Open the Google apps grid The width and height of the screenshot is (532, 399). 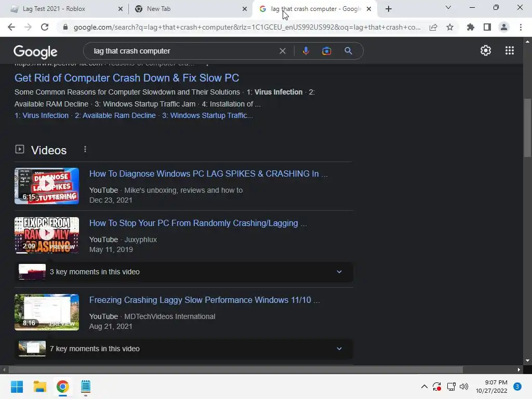coord(509,50)
